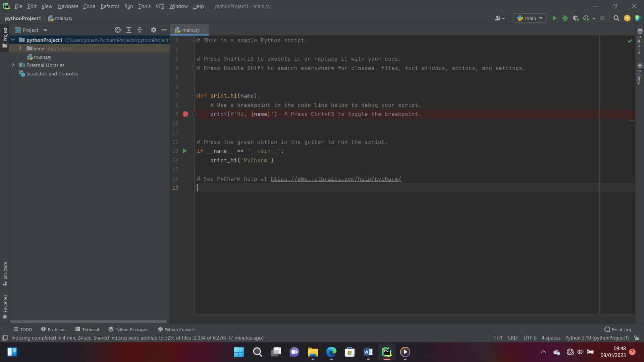Run with coverage

pos(576,18)
